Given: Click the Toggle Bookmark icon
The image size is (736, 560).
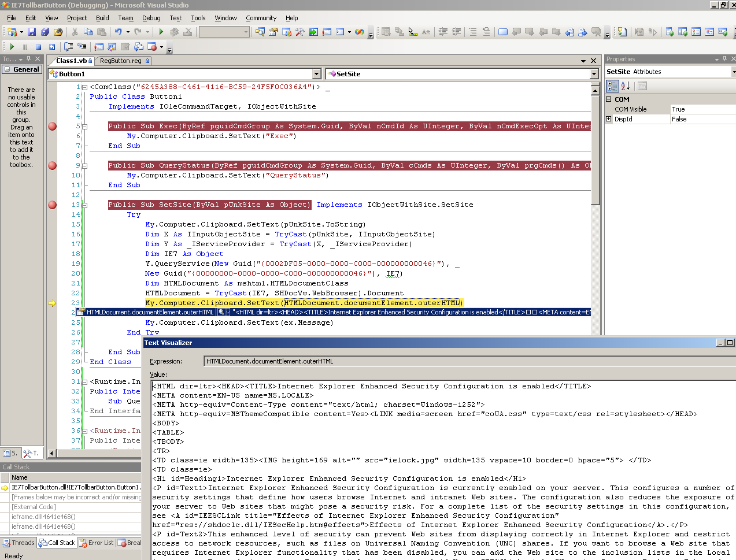Looking at the screenshot, I should click(x=503, y=32).
